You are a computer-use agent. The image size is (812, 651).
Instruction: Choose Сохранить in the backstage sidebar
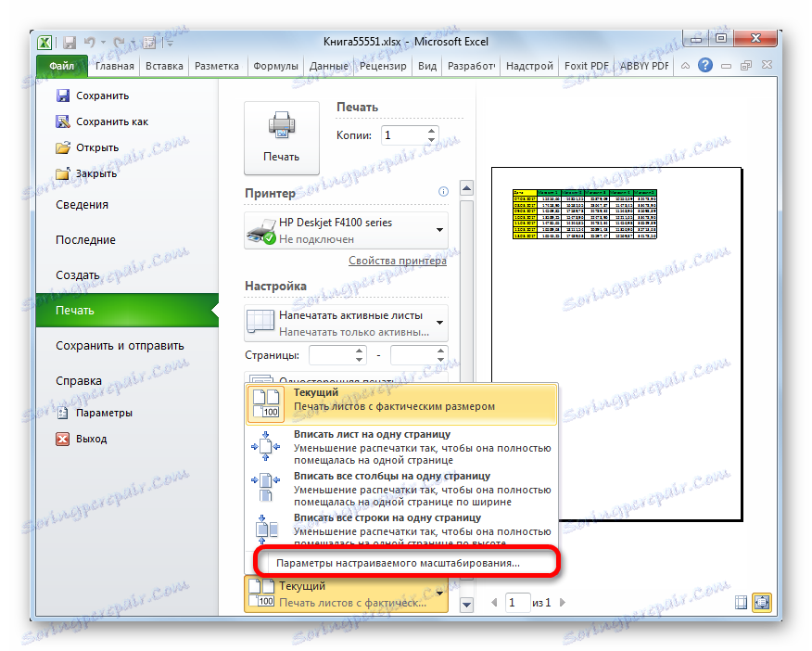point(92,96)
